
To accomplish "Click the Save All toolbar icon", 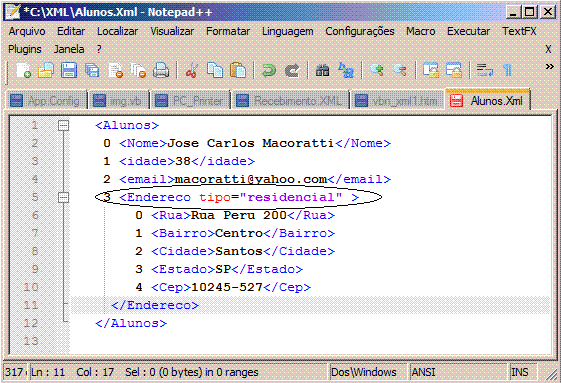I will 92,70.
